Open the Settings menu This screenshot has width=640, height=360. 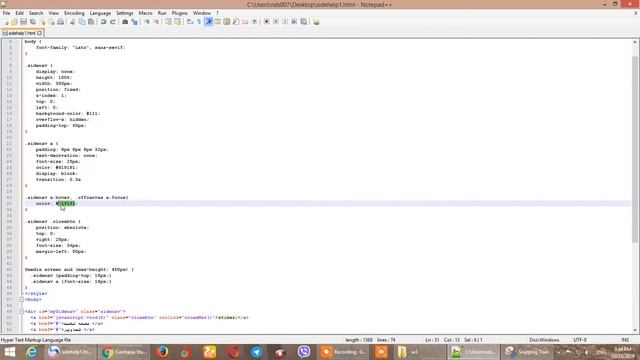[x=124, y=13]
